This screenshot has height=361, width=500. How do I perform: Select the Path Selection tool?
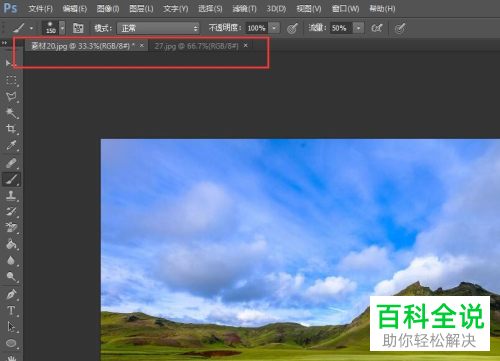pos(11,327)
